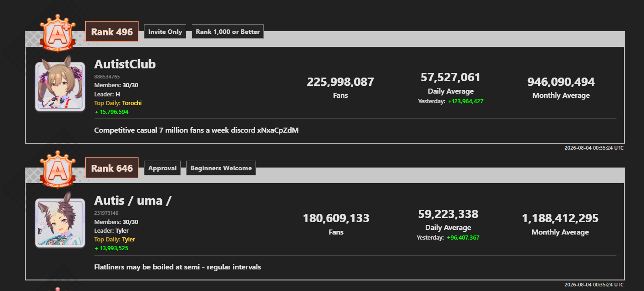Click the 57,527,061 daily average

tap(450, 77)
